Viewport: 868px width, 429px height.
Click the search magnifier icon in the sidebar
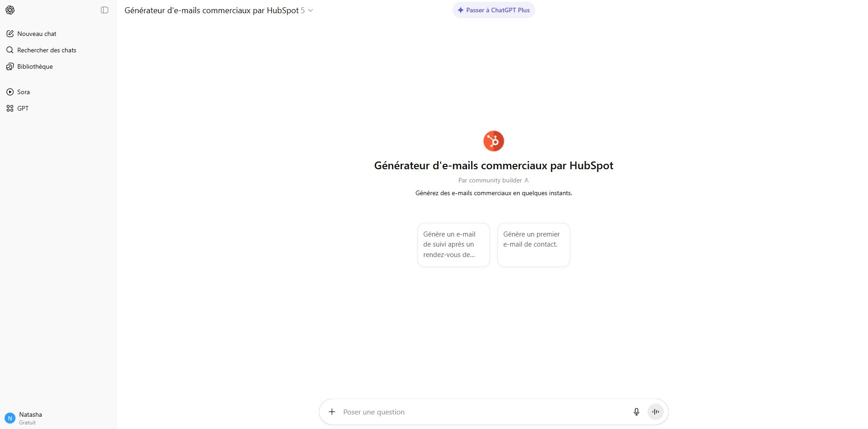pyautogui.click(x=10, y=50)
